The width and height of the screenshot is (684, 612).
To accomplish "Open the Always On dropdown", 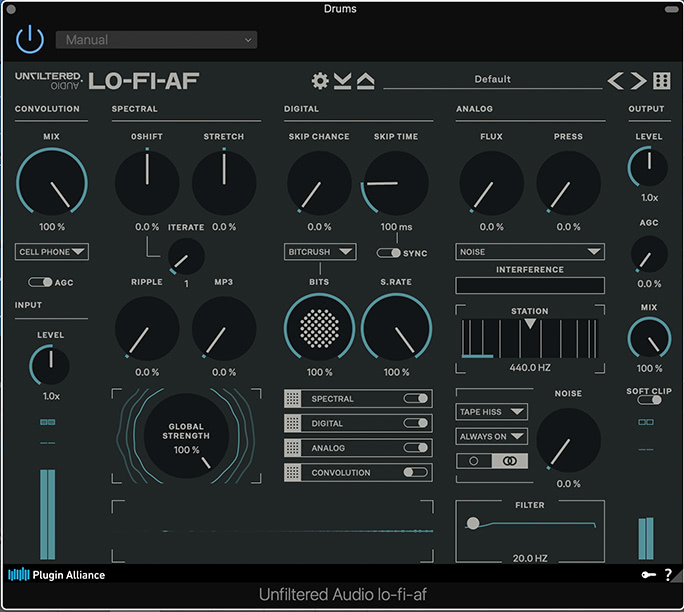I will tap(492, 436).
